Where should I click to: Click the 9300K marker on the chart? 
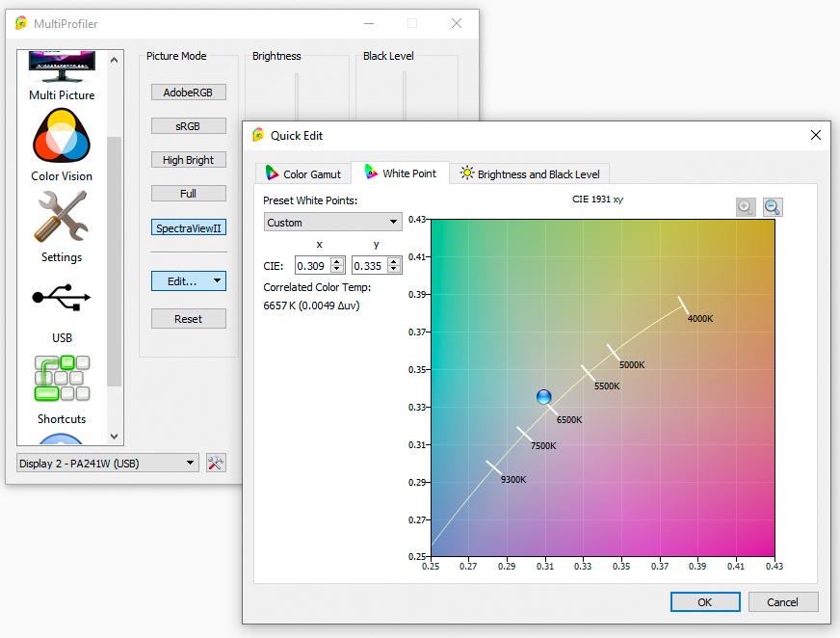(x=493, y=467)
